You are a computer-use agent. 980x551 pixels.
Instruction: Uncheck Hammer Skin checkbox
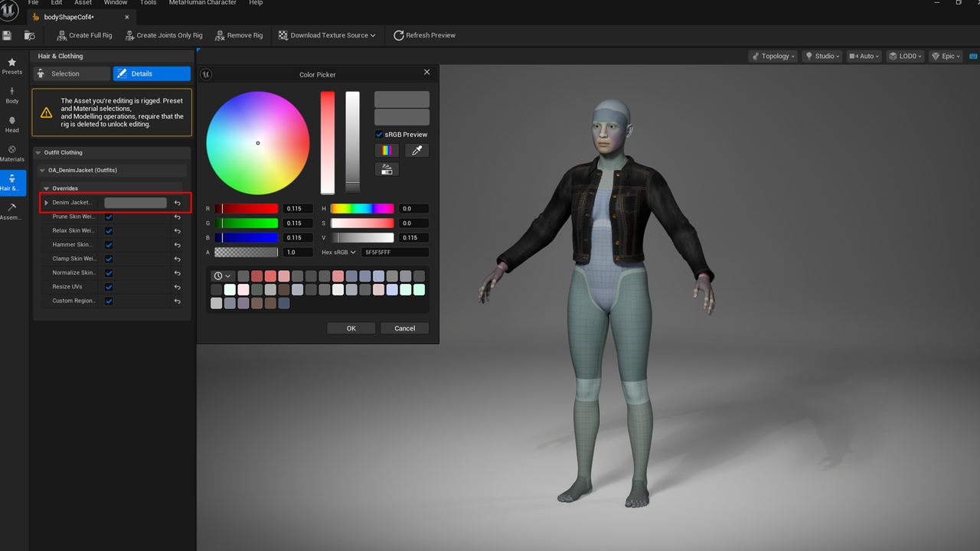click(109, 245)
